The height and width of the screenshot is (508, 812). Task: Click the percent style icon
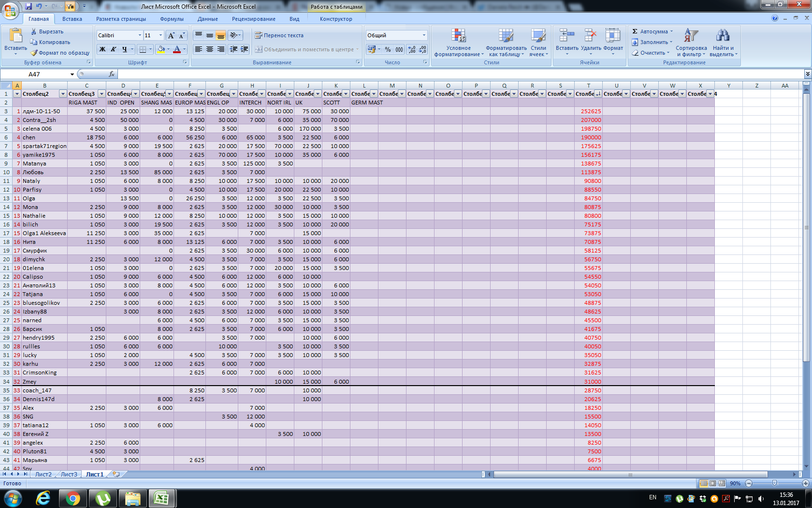pos(388,49)
